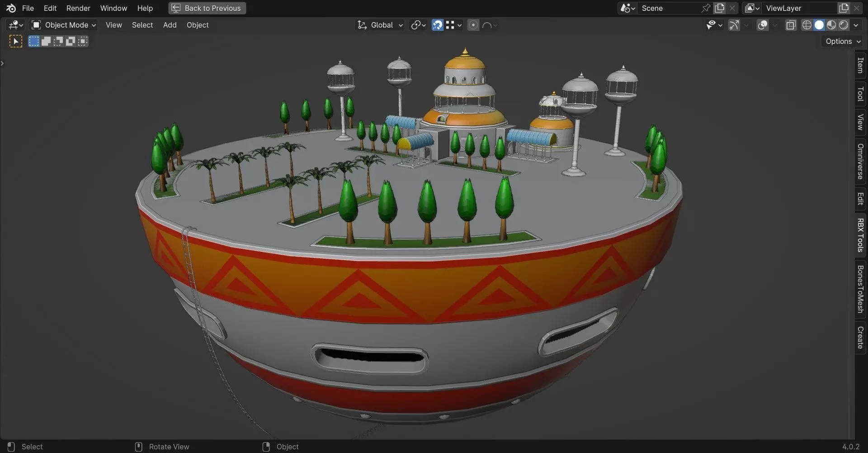
Task: Click the mouse icon beside Rotate View
Action: click(139, 447)
